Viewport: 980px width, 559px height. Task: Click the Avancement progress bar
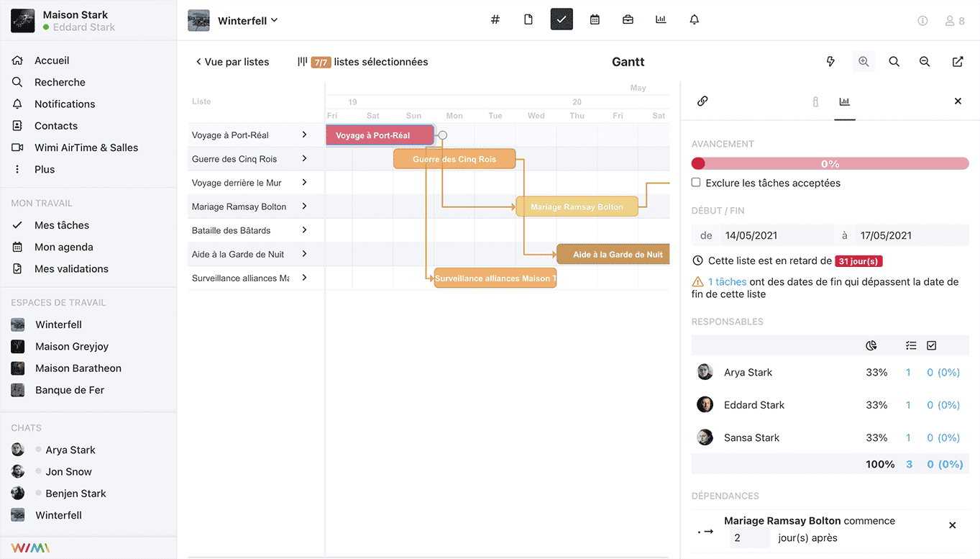click(x=830, y=164)
